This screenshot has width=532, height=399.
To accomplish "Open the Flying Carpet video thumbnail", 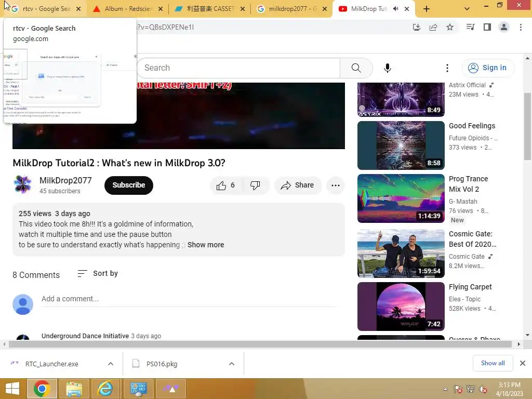I will tap(401, 307).
